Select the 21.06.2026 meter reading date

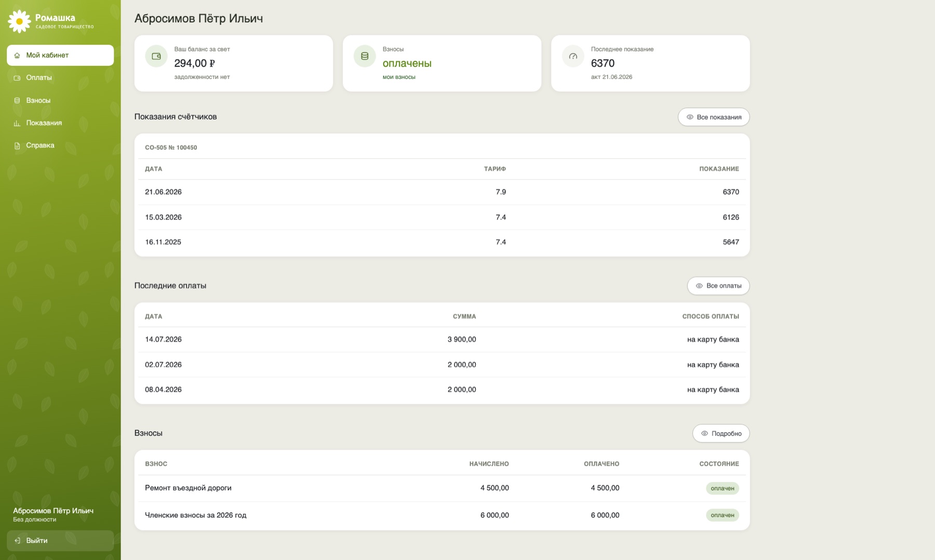(x=163, y=192)
